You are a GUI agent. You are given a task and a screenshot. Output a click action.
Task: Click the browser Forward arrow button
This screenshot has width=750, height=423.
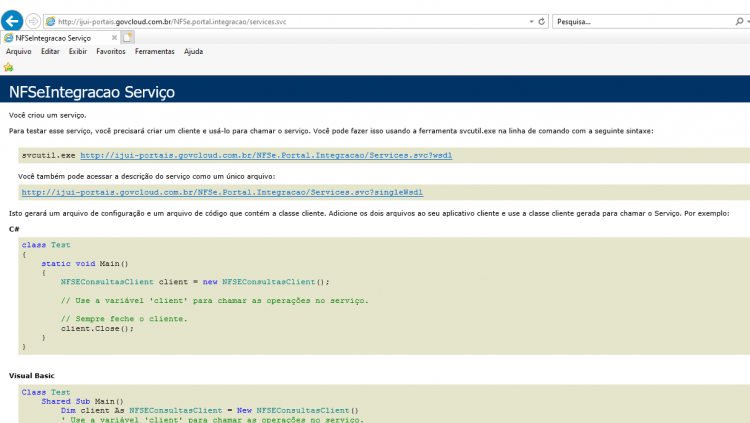point(33,21)
